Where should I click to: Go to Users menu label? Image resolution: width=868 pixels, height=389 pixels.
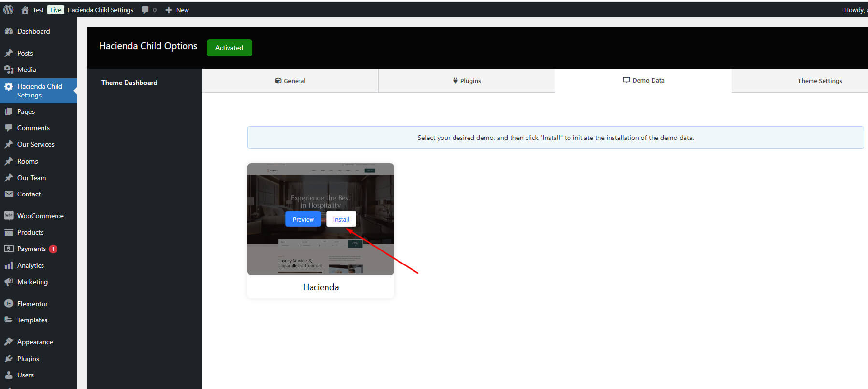coord(26,375)
